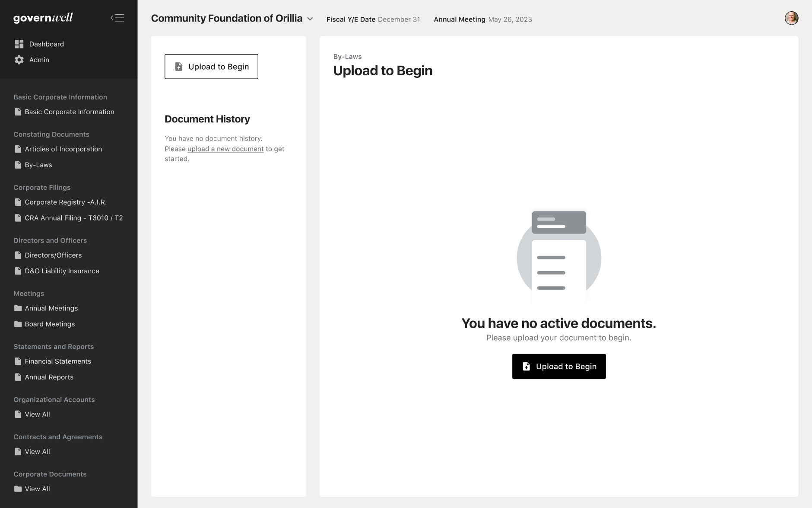Viewport: 812px width, 508px height.
Task: Click the governwell logo
Action: [x=43, y=18]
